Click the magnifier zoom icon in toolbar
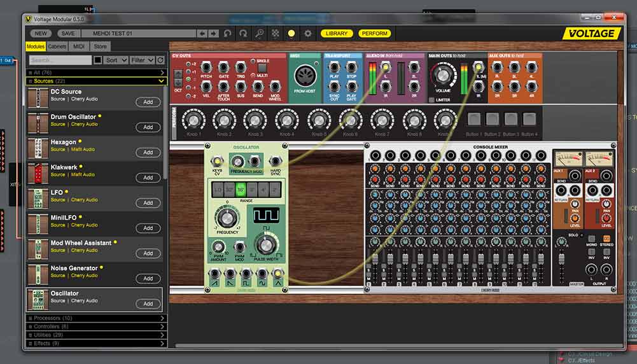Screen dimensions: 637x364 259,33
